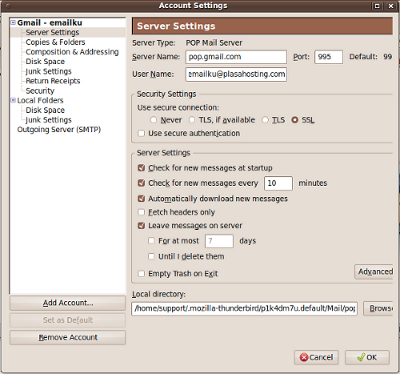
Task: Click the minutes interval field
Action: click(x=278, y=183)
